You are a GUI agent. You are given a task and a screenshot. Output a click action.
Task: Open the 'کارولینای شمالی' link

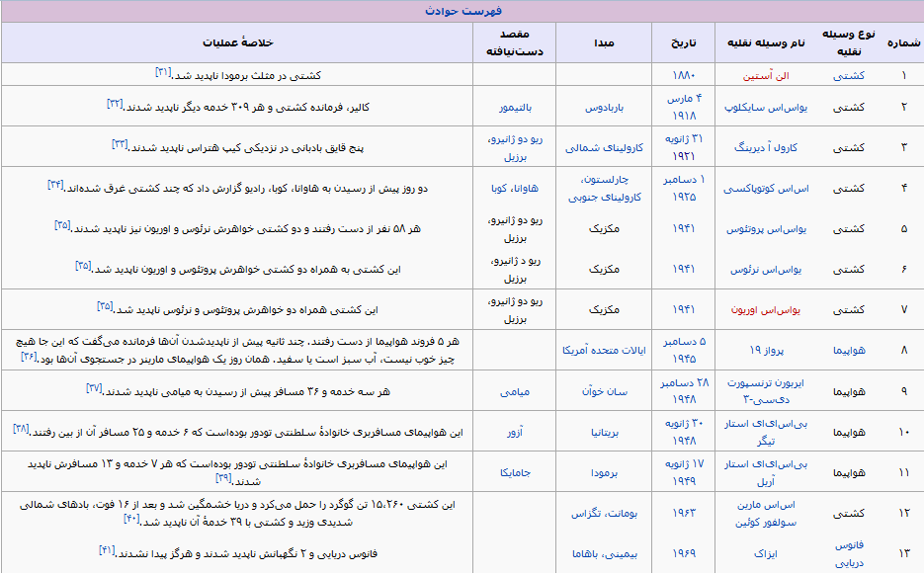(604, 148)
